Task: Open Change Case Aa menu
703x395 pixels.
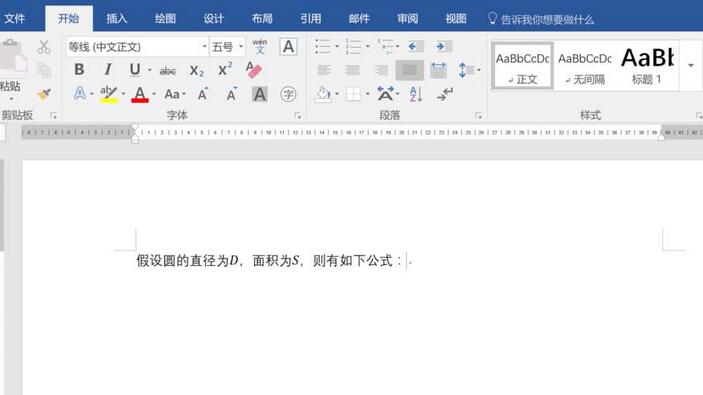Action: point(172,94)
